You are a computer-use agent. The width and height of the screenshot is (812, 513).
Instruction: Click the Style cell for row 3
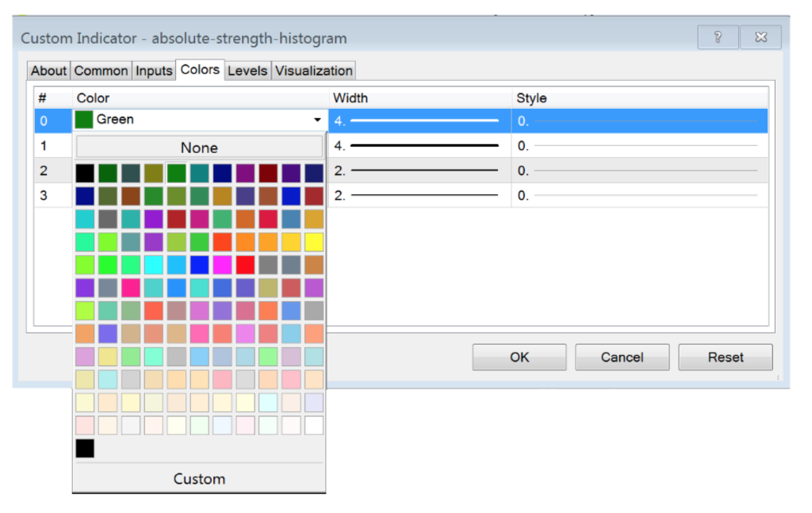coord(639,195)
